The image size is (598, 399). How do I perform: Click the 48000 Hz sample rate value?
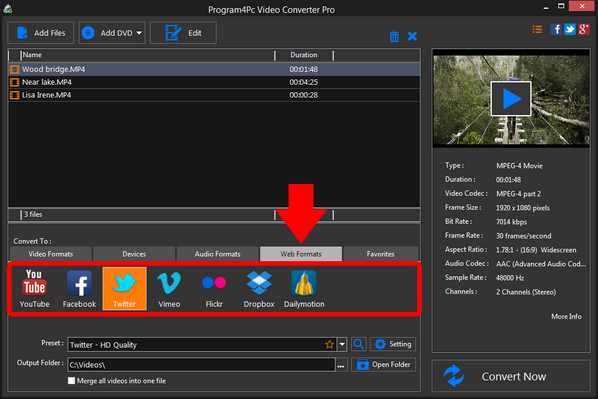[x=510, y=278]
